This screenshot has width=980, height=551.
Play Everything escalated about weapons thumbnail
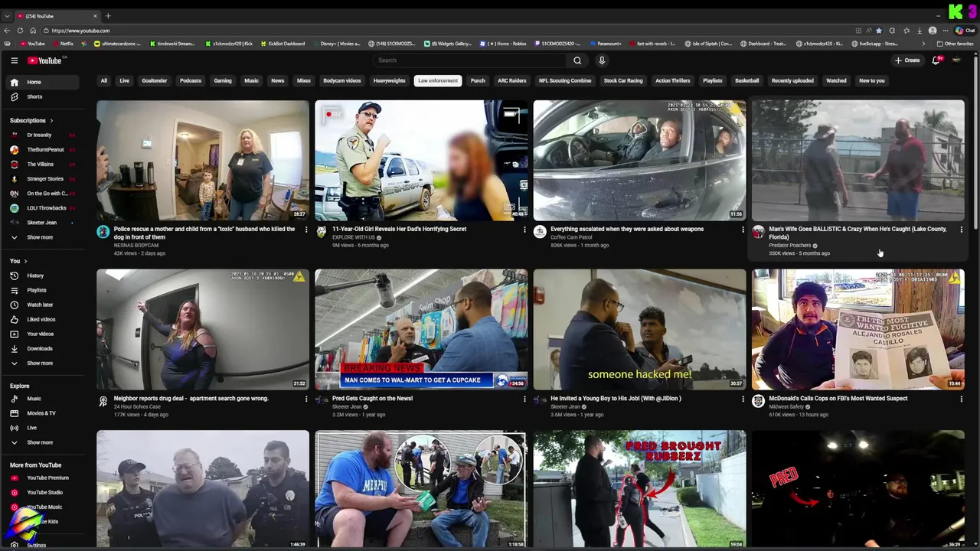pyautogui.click(x=639, y=160)
